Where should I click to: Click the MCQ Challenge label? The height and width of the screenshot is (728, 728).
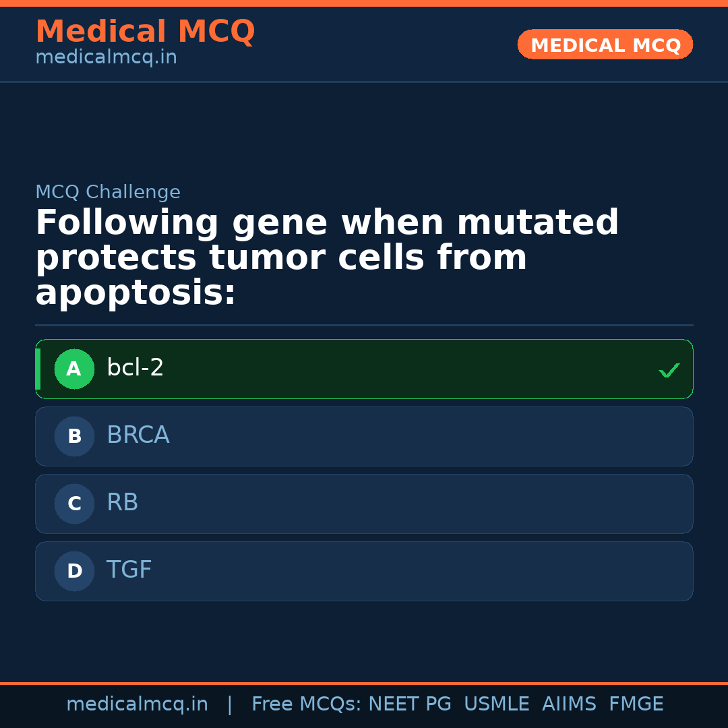tap(108, 192)
